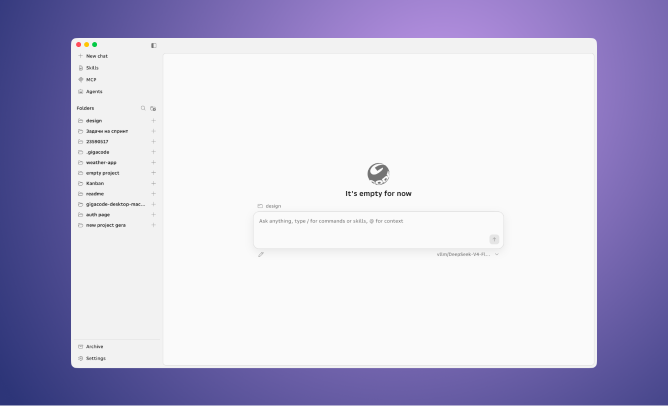
Task: Click the design folder tag above the input
Action: coord(269,206)
